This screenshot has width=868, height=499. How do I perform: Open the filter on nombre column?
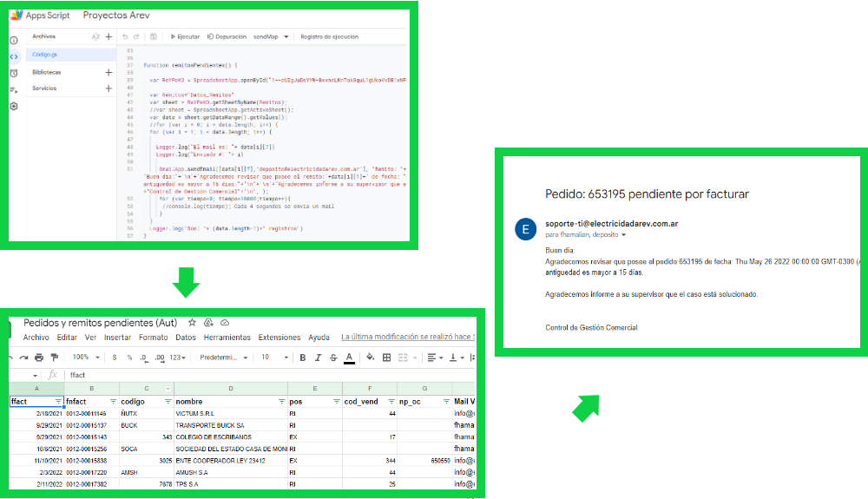(x=281, y=402)
